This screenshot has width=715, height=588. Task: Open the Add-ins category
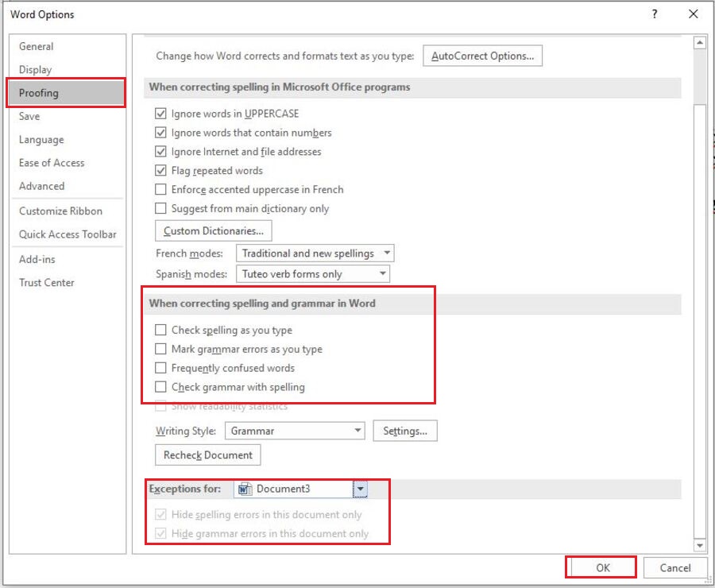(68, 260)
